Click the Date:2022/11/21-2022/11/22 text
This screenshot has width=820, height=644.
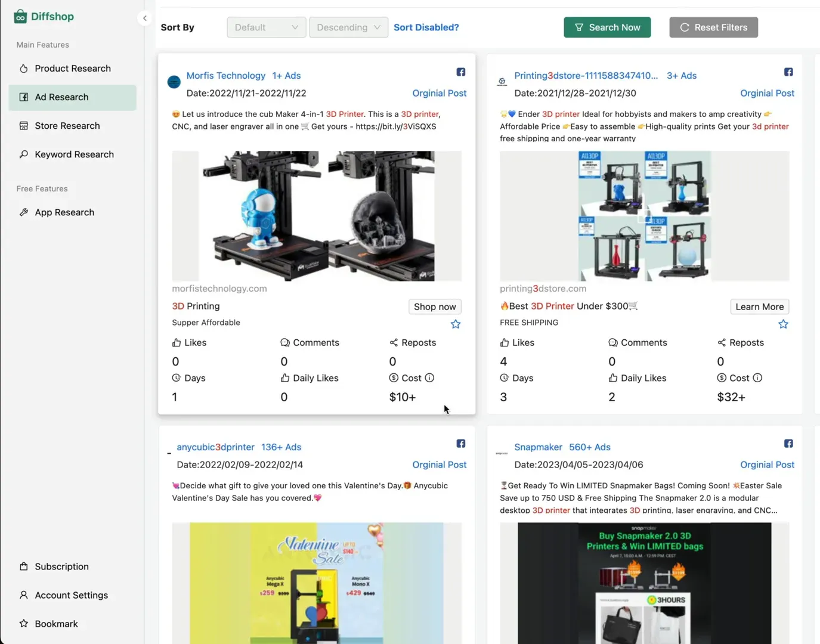(246, 93)
